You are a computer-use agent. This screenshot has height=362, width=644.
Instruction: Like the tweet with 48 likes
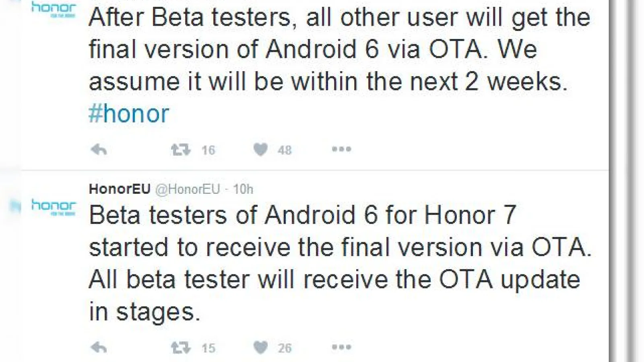point(260,150)
